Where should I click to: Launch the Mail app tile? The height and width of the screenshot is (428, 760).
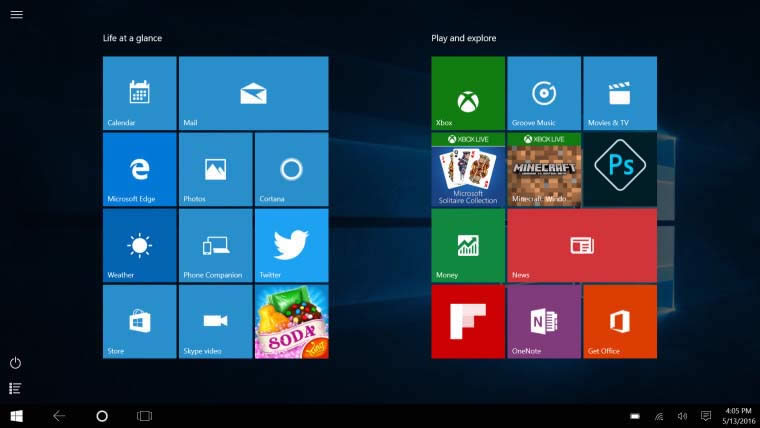tap(253, 93)
